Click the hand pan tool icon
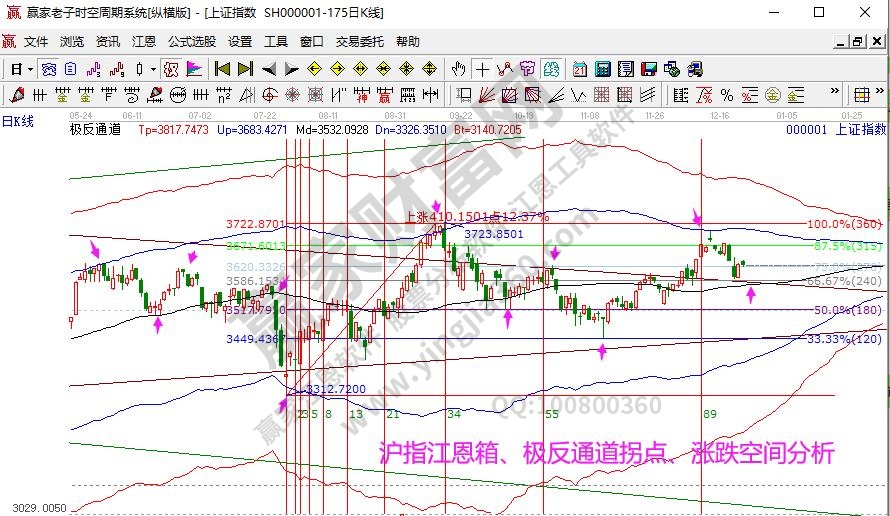The width and height of the screenshot is (890, 516). [x=459, y=69]
